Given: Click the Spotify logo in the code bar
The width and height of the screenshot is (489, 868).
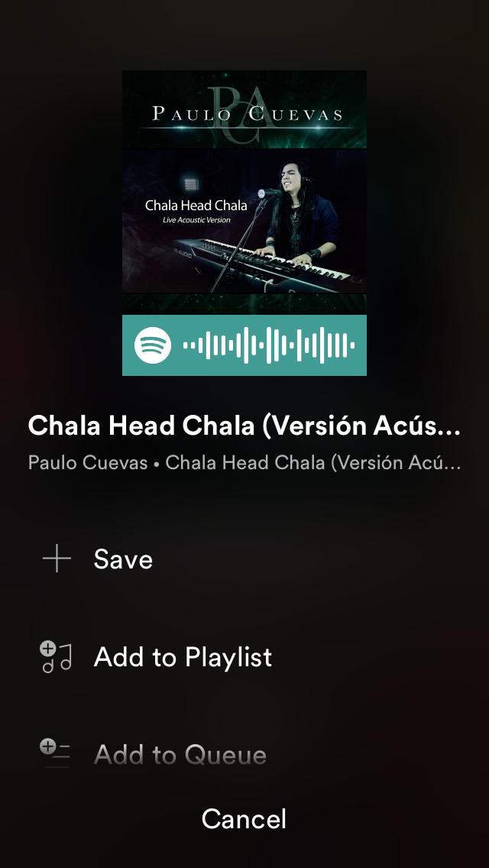Looking at the screenshot, I should [x=152, y=345].
